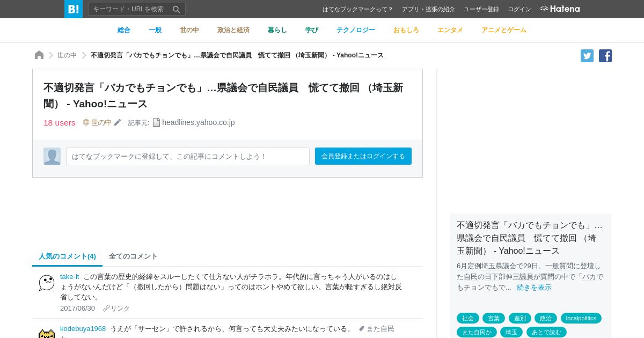
Task: Click the リンク permalink under take-it's comment
Action: 120,308
